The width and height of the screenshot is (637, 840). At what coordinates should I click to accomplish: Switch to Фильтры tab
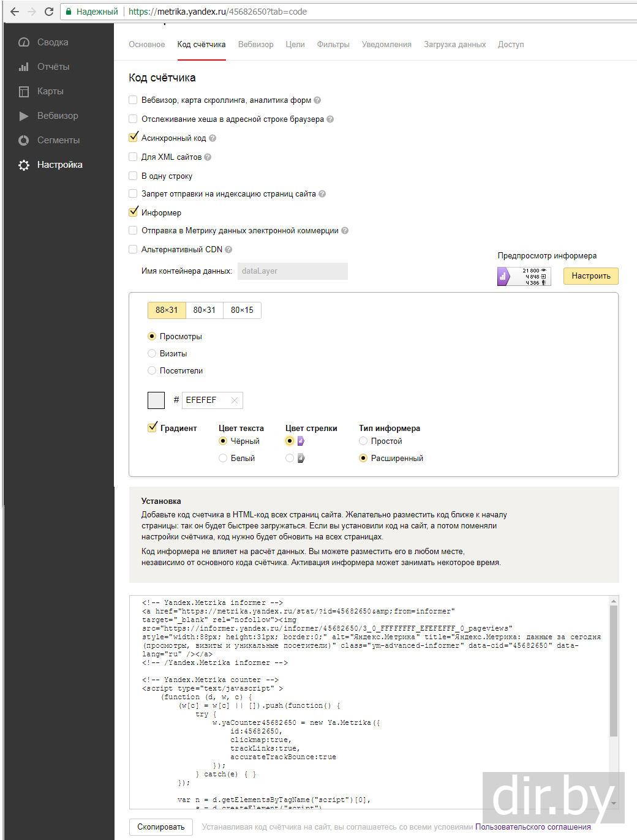[333, 45]
